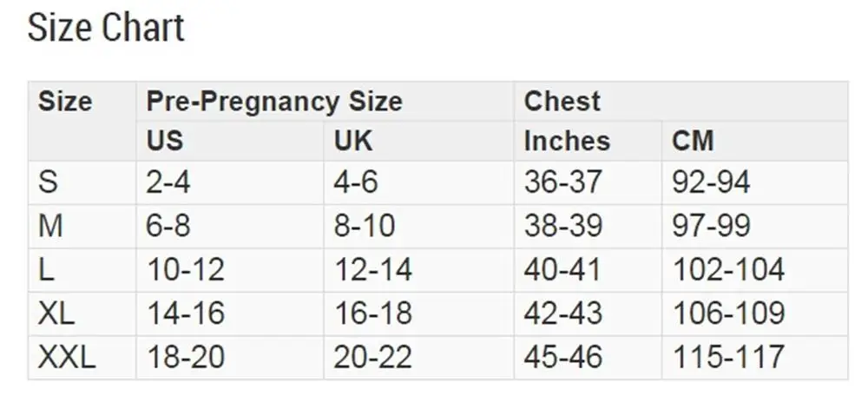Screen dimensions: 868x409
Task: Select the XL size row label
Action: pos(56,313)
